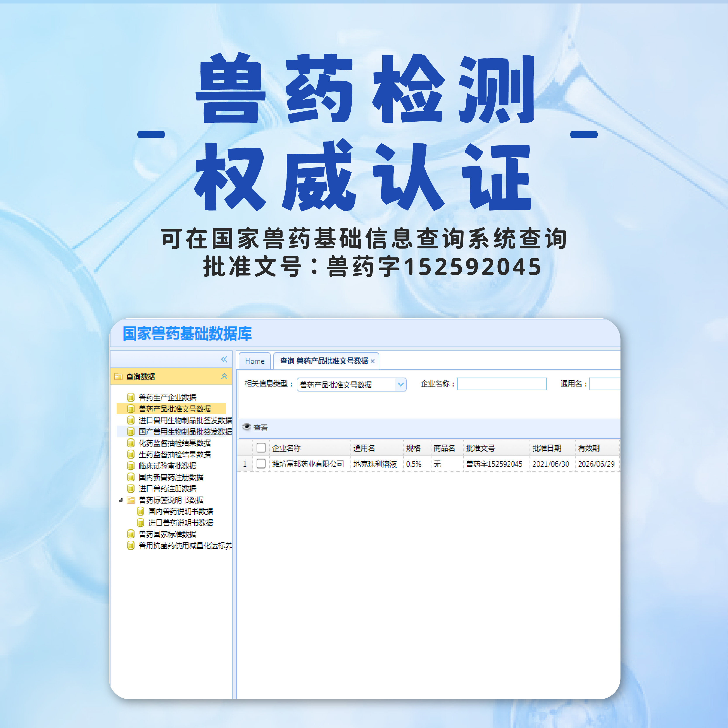Open 国内兽药说明书数据 tree item
The height and width of the screenshot is (728, 728).
click(x=181, y=511)
